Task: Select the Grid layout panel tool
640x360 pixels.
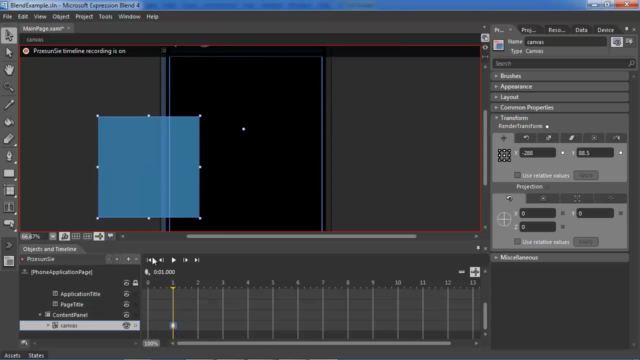Action: (x=9, y=190)
